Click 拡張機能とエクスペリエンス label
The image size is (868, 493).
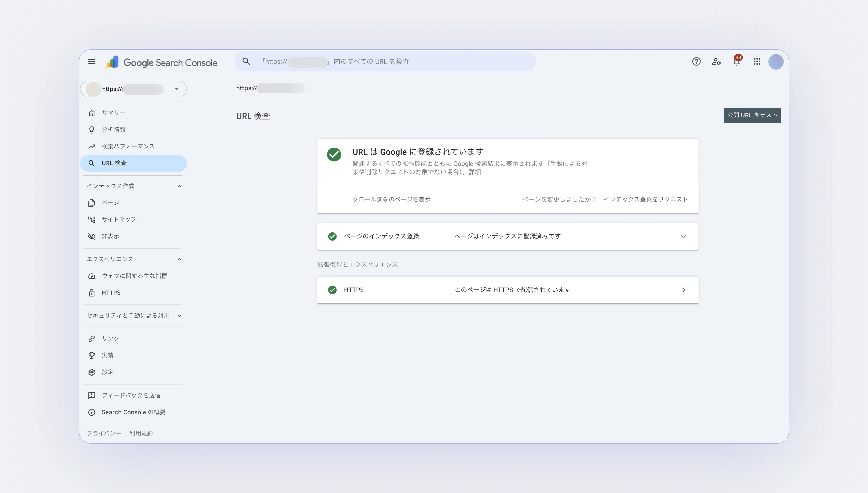[x=357, y=265]
